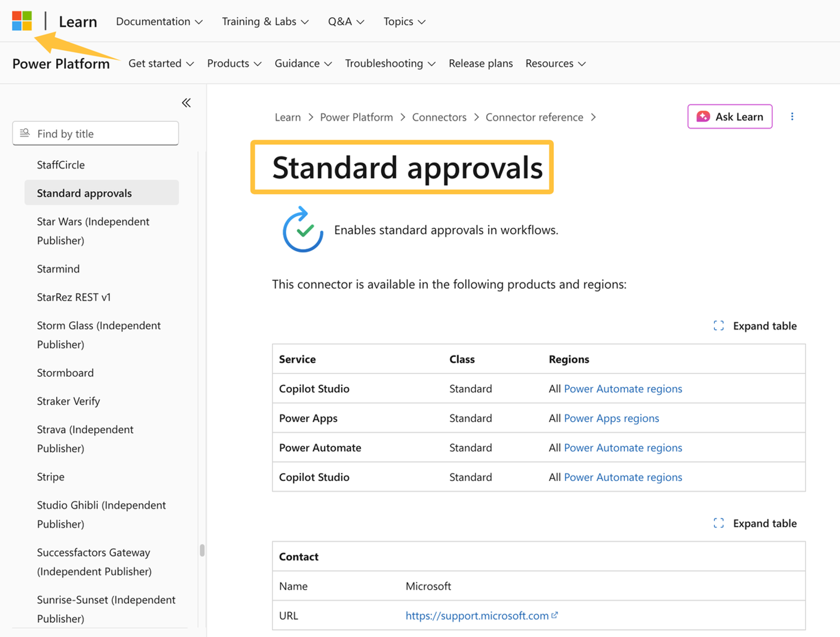Click expand icon above the Contact table

click(719, 523)
